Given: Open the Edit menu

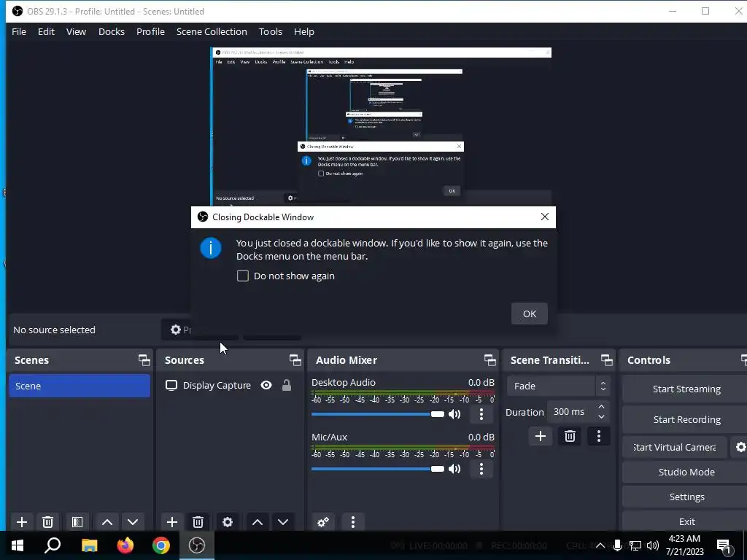Looking at the screenshot, I should click(46, 31).
